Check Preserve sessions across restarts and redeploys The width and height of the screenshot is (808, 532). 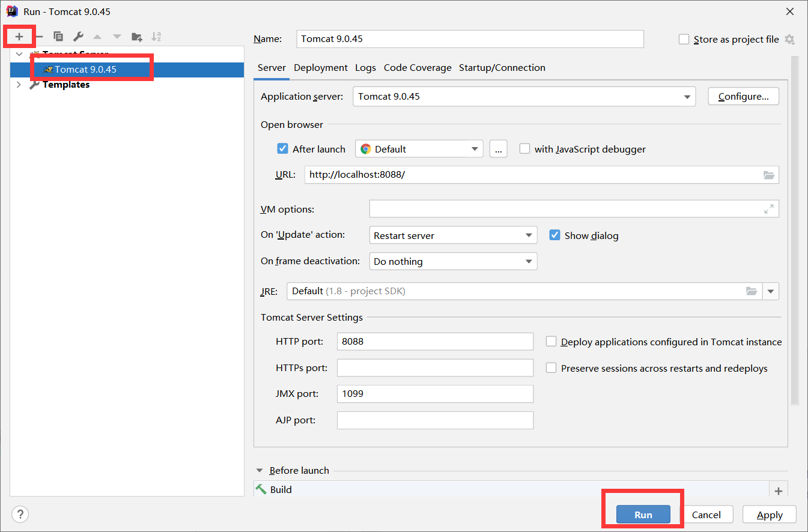[551, 368]
